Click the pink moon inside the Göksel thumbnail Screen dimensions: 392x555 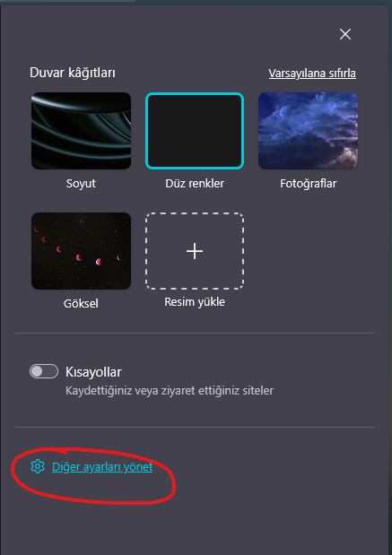click(99, 262)
